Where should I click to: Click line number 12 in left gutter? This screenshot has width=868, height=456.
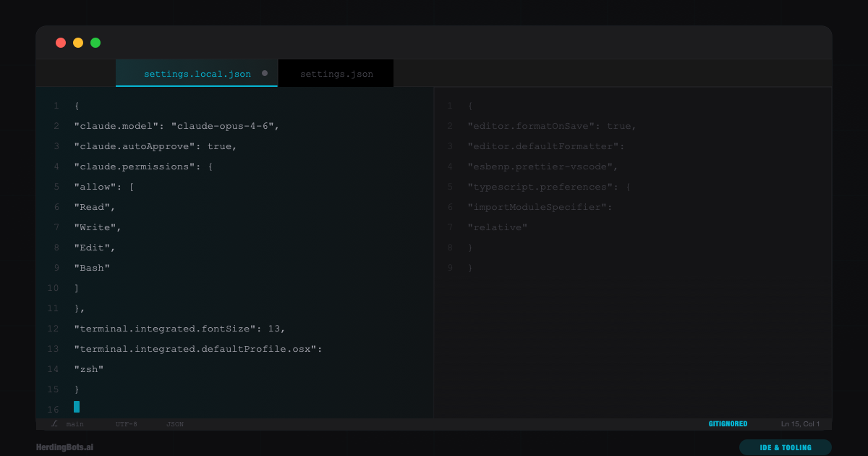click(x=53, y=329)
